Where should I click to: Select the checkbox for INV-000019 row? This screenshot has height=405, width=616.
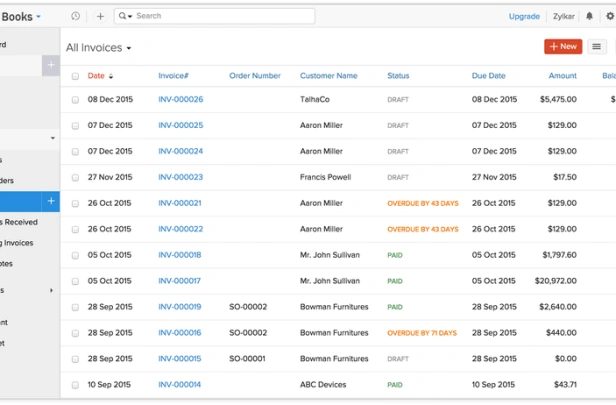[75, 307]
